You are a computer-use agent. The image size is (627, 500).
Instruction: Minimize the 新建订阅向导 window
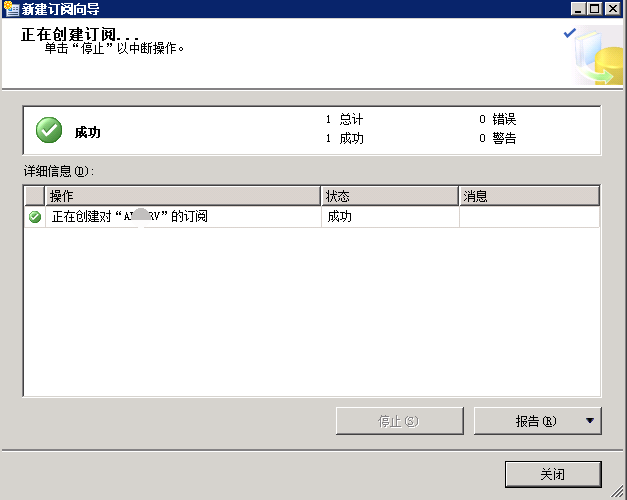[578, 8]
